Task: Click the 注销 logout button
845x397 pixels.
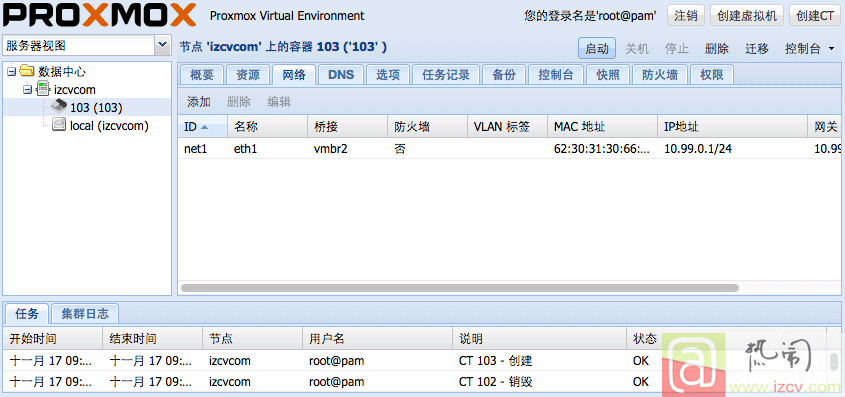Action: (x=686, y=16)
